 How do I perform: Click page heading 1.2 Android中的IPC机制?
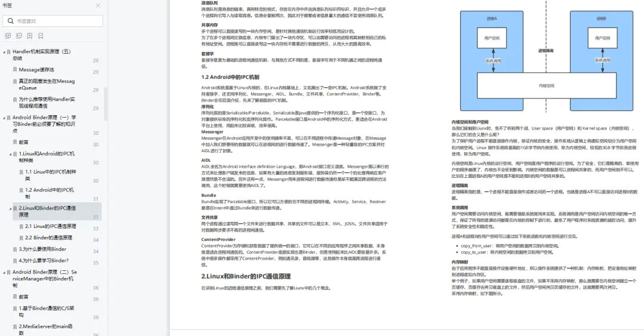230,77
